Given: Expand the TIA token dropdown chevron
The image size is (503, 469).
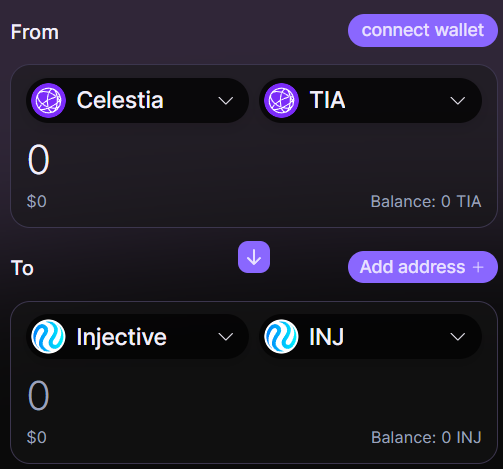Looking at the screenshot, I should (458, 101).
